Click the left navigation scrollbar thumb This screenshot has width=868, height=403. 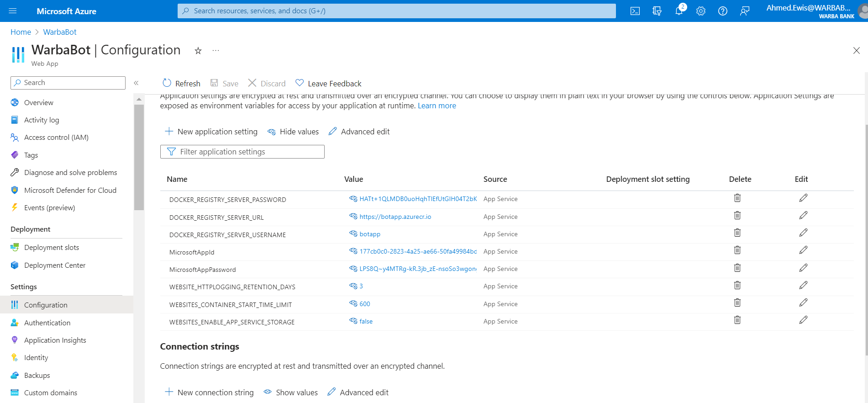coord(139,157)
